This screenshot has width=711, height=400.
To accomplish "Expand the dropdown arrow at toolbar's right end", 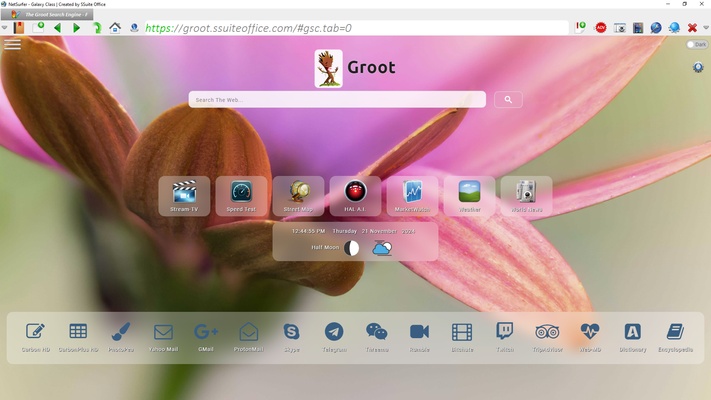I will tap(706, 28).
